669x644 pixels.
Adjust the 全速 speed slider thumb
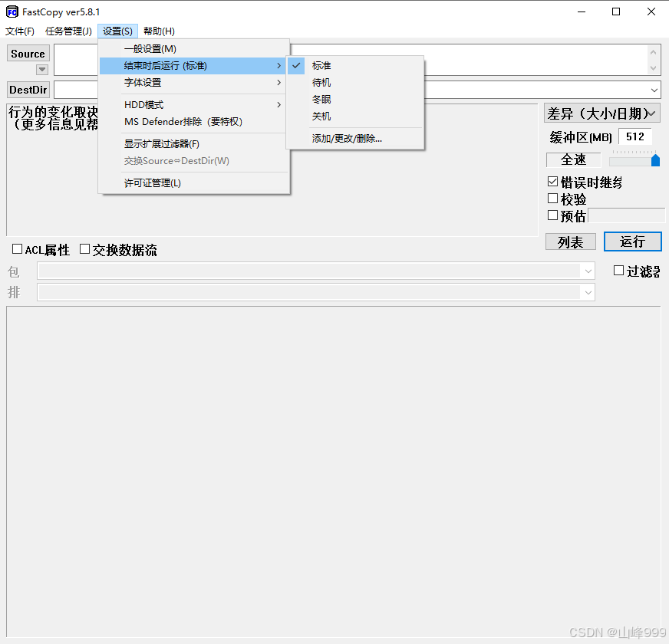(x=655, y=160)
